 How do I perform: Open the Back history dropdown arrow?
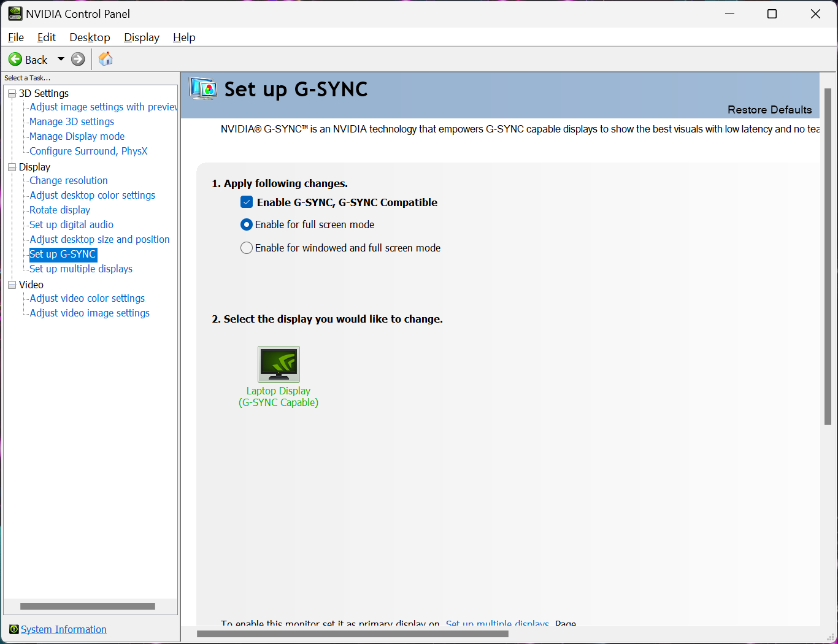(61, 59)
